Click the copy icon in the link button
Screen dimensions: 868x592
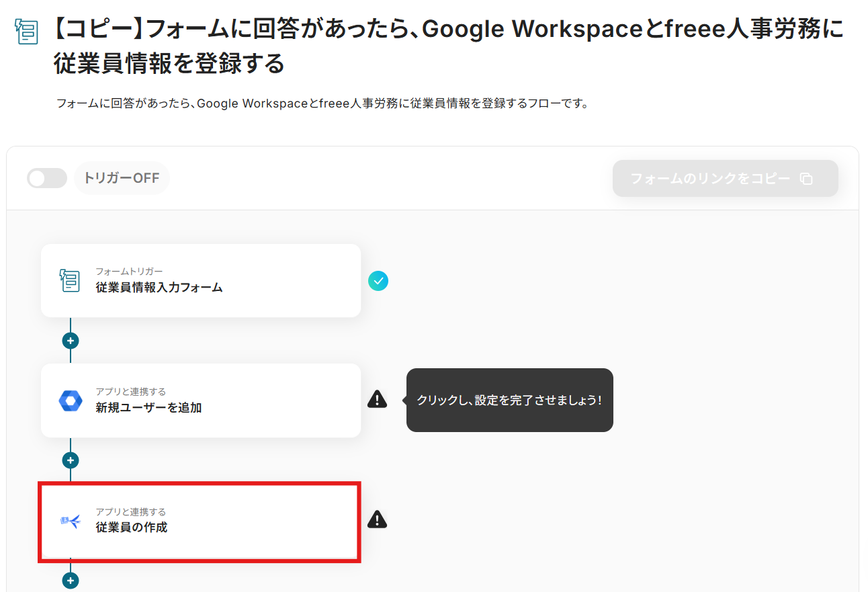806,179
